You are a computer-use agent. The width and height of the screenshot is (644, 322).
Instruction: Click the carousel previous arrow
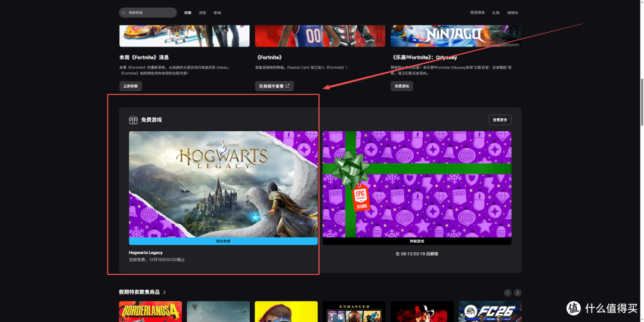pos(507,293)
